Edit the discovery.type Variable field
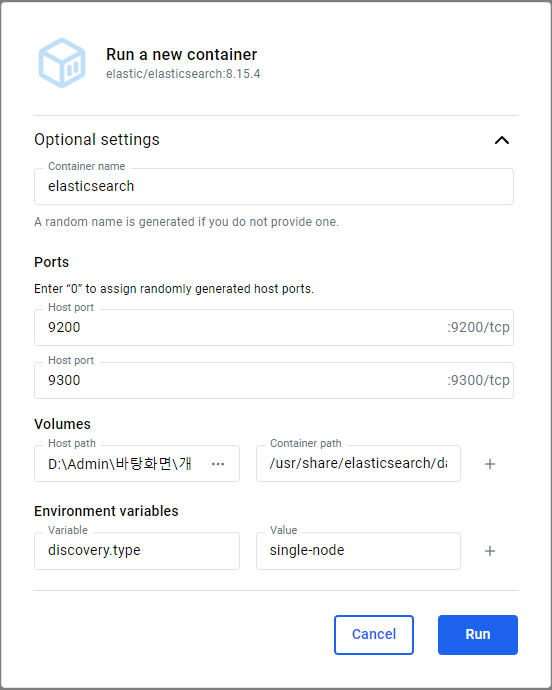Image resolution: width=552 pixels, height=690 pixels. click(x=137, y=551)
